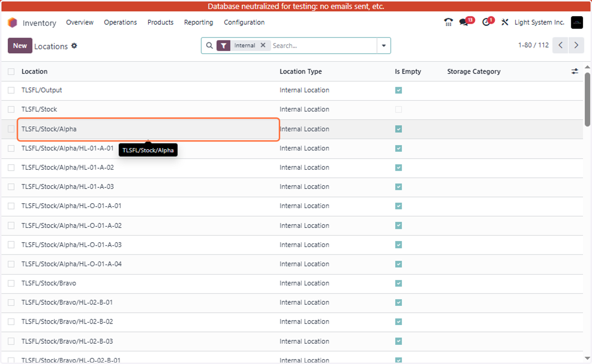
Task: Open the VoIP phone icon
Action: tap(448, 22)
